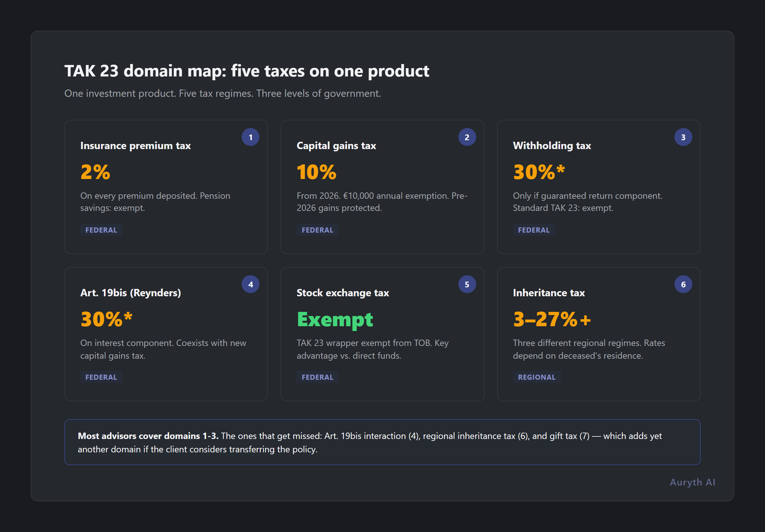Expand the Capital gains tax card

click(382, 186)
